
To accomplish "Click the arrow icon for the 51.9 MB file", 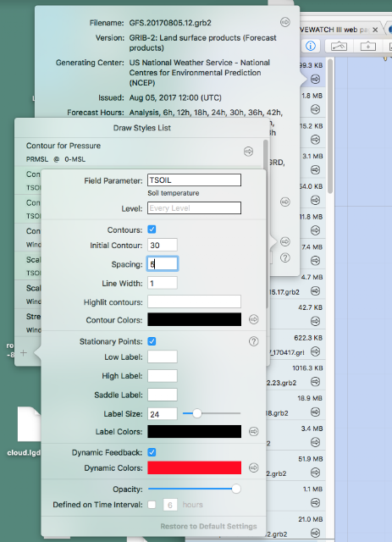I will (315, 473).
